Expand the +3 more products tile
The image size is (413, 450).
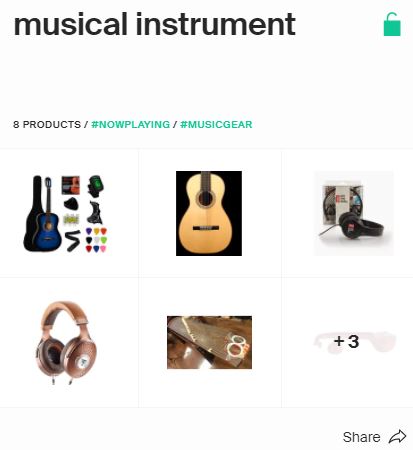pyautogui.click(x=347, y=342)
